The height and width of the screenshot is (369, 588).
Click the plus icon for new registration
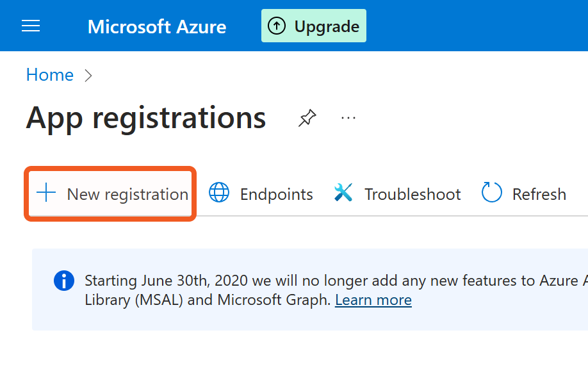pyautogui.click(x=46, y=193)
